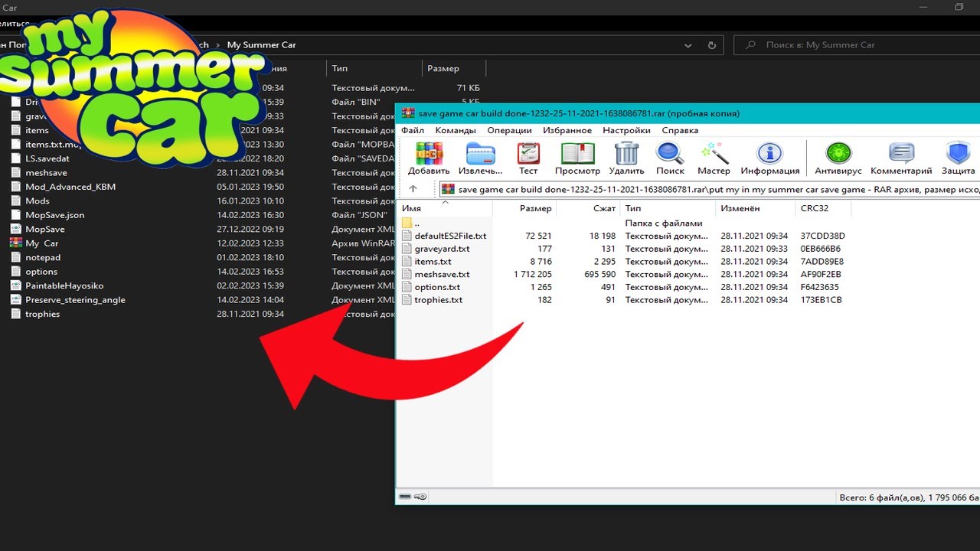This screenshot has height=551, width=980.
Task: Open the Комментарий tool
Action: coord(901,157)
